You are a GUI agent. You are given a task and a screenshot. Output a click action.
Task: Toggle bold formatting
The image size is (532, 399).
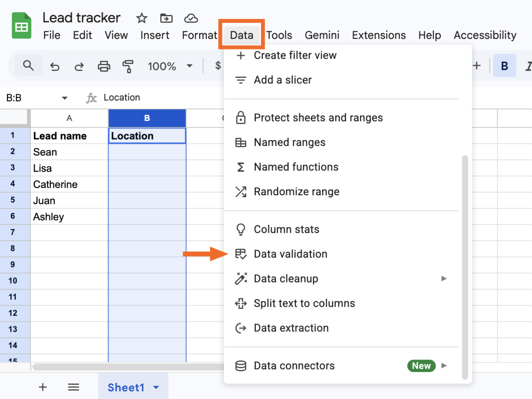click(x=505, y=66)
